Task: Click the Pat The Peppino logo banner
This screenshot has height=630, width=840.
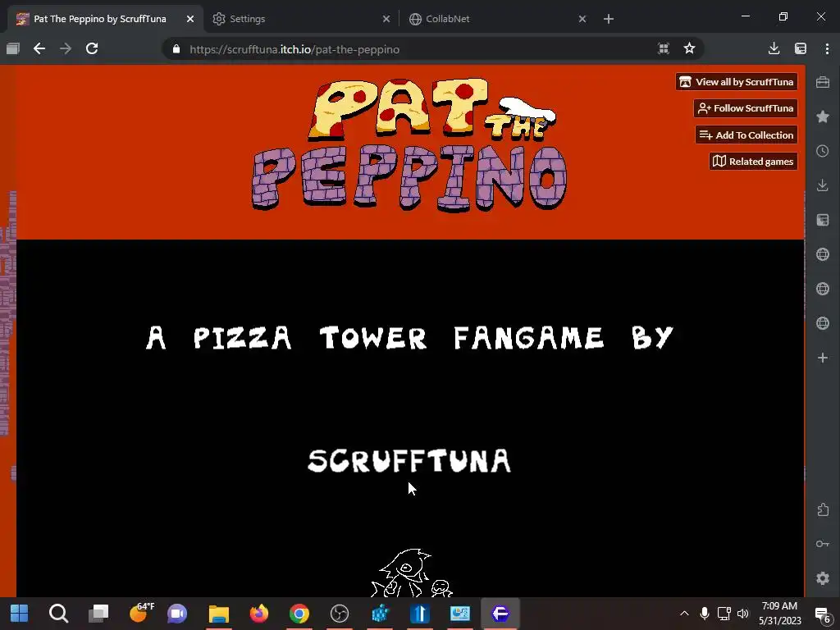Action: (x=410, y=144)
